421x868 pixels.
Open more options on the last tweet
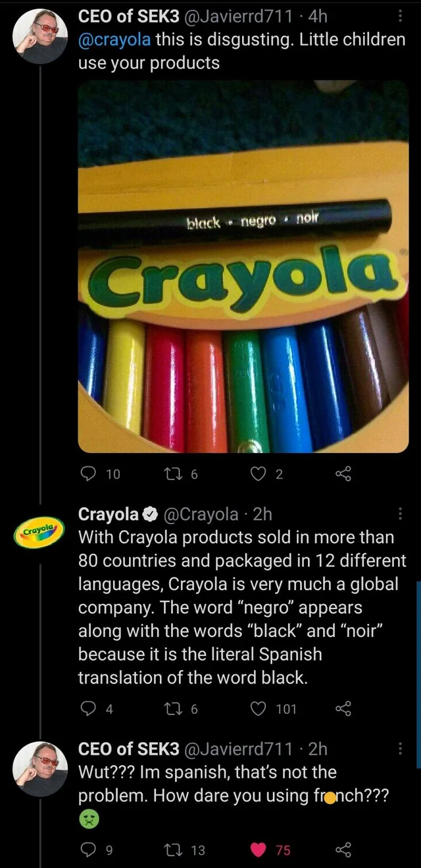[x=402, y=747]
